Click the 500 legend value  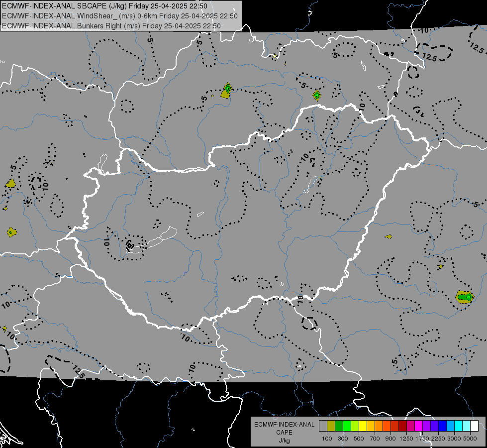pos(359,439)
